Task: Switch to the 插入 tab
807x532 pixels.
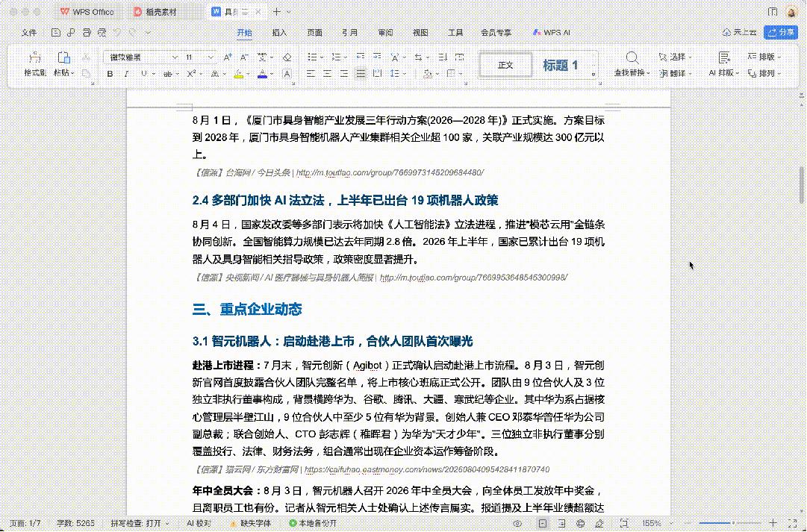Action: pos(279,32)
